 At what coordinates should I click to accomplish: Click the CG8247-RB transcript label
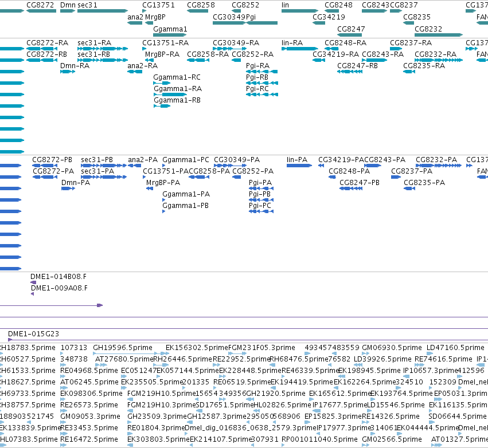tap(358, 66)
